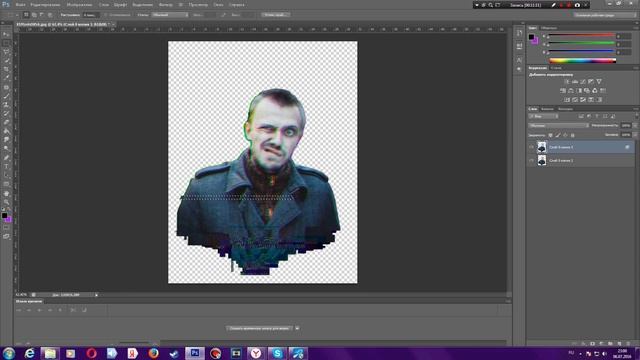Screen dimensions: 640x360
Task: Select the Eraser tool
Action: [6, 122]
